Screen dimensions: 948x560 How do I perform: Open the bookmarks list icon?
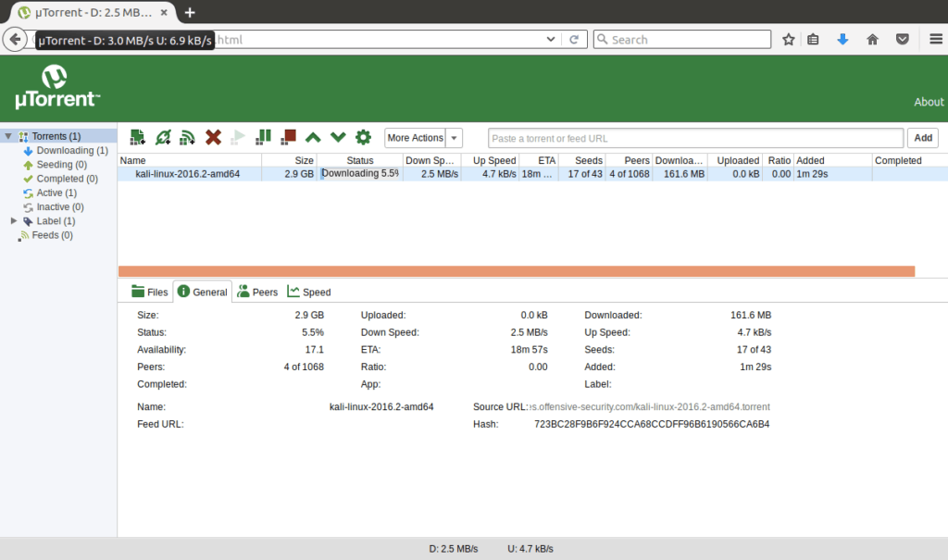click(813, 40)
